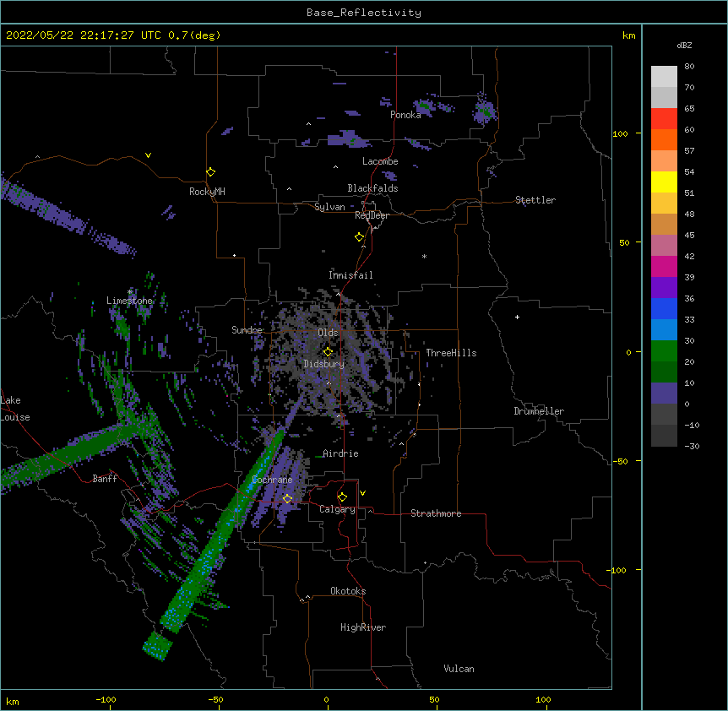The image size is (728, 711).
Task: Select the yellow diamond marker below Cochrane
Action: [x=287, y=499]
